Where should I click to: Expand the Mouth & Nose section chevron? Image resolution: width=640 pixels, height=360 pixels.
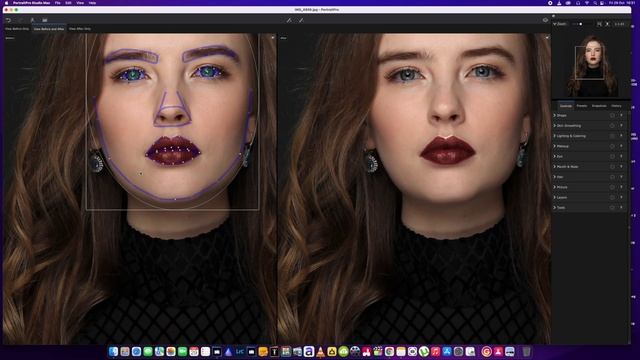click(x=555, y=167)
